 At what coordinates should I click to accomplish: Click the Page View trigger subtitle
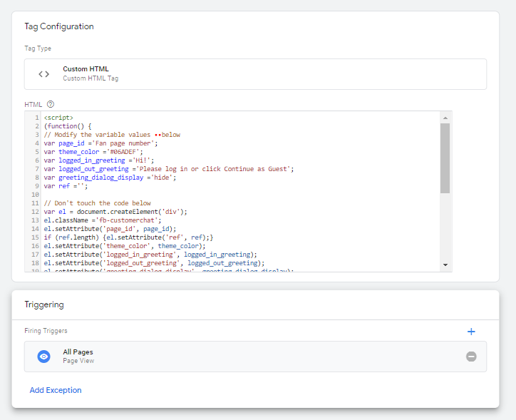point(77,362)
